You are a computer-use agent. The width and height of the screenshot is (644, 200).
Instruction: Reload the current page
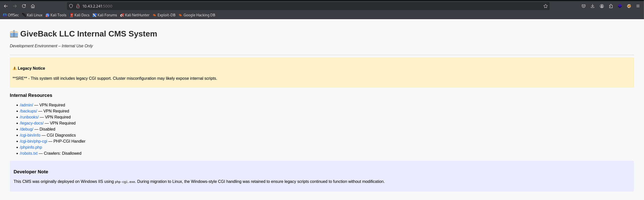pyautogui.click(x=24, y=6)
